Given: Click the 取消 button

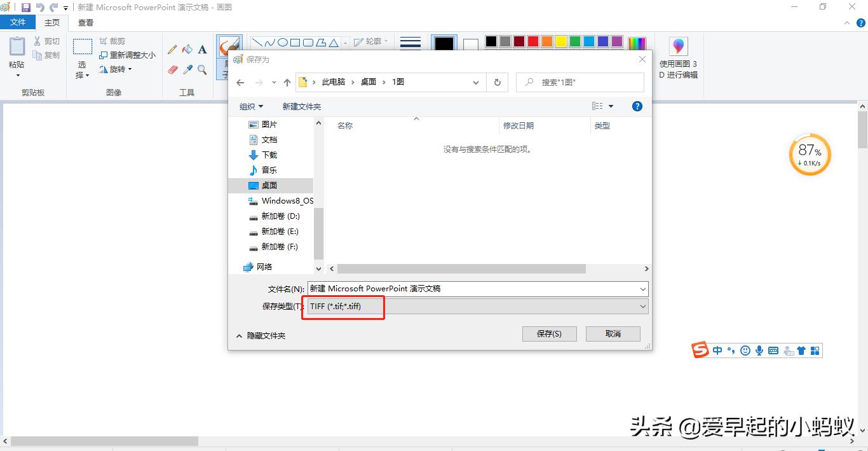Looking at the screenshot, I should [x=613, y=333].
